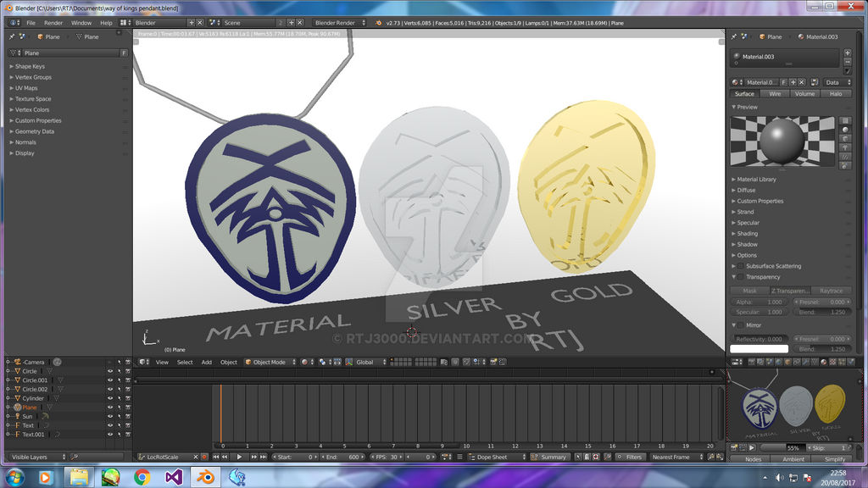Open the File menu
Viewport: 868px width, 488px height.
point(31,23)
